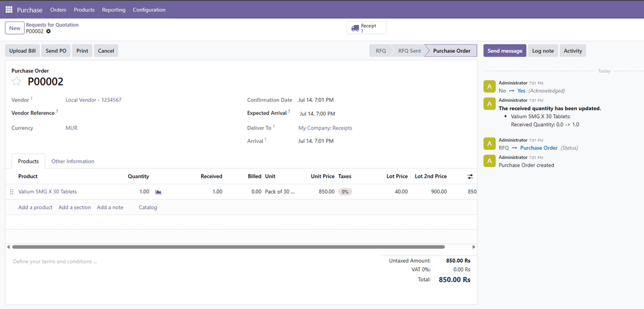Viewport: 644px width, 309px height.
Task: Click Add a note link
Action: [x=110, y=207]
